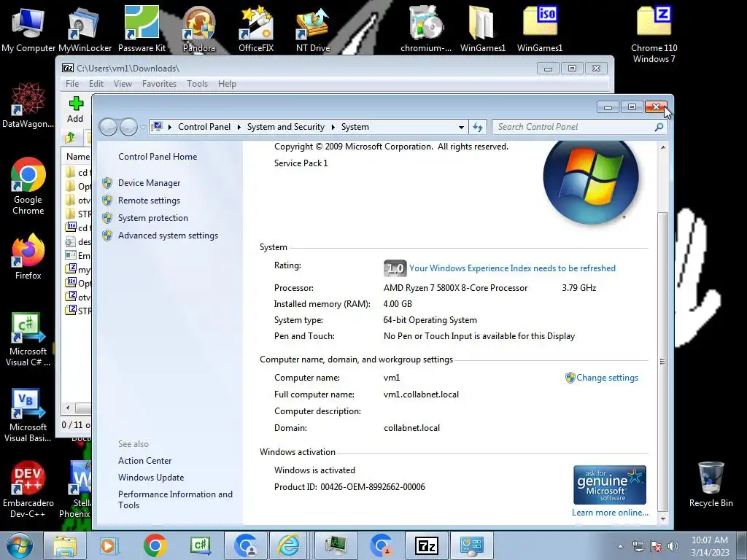Screen dimensions: 747x560
Task: Expand arrow after System and Security breadcrumb
Action: pyautogui.click(x=333, y=127)
